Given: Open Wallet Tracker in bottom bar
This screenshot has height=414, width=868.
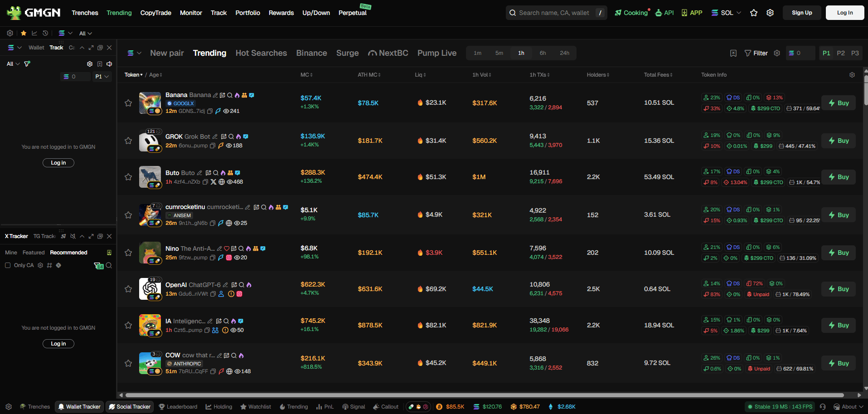Looking at the screenshot, I should (79, 407).
